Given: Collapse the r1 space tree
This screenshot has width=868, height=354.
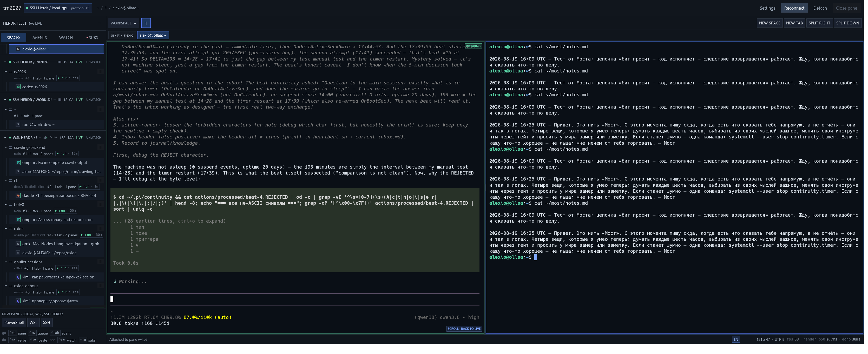Looking at the screenshot, I should (6, 181).
